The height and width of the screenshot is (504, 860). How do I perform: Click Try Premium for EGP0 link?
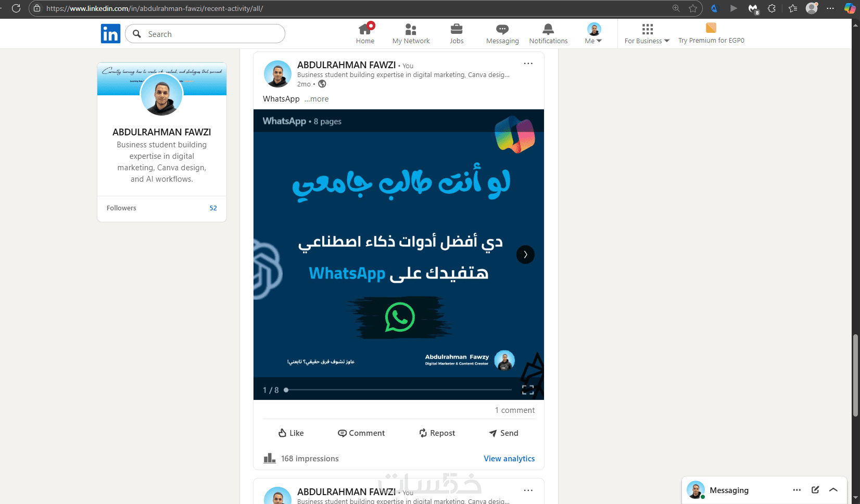tap(711, 33)
